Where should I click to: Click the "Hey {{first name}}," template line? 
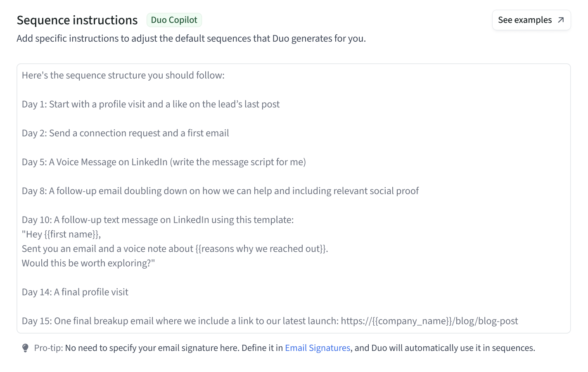point(61,235)
